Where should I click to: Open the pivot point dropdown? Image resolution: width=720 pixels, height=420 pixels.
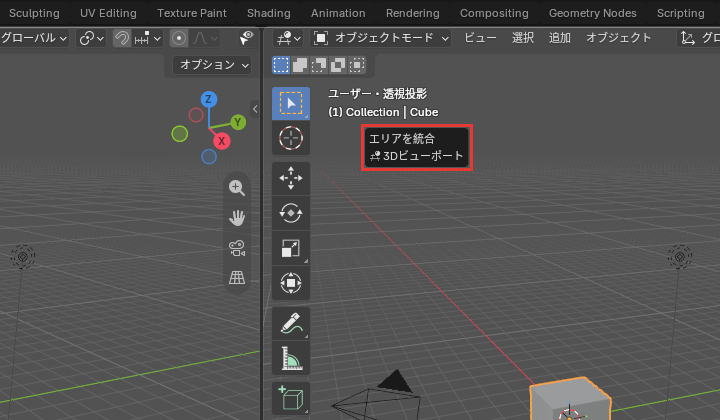point(91,39)
